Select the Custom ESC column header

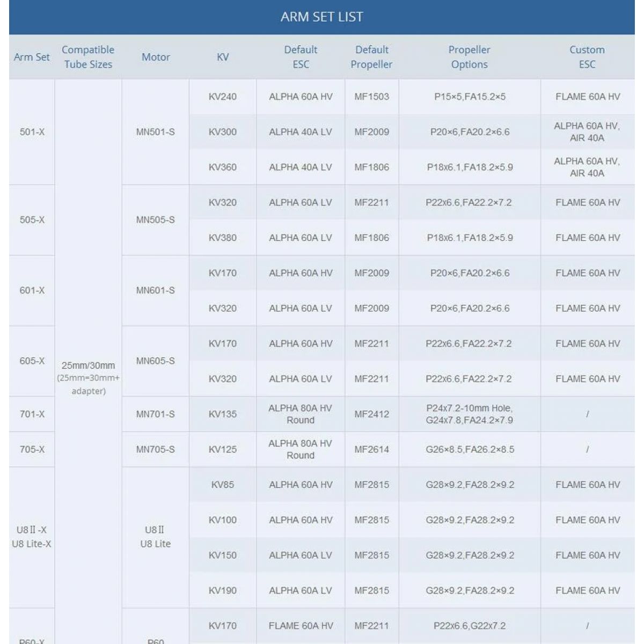coord(588,57)
